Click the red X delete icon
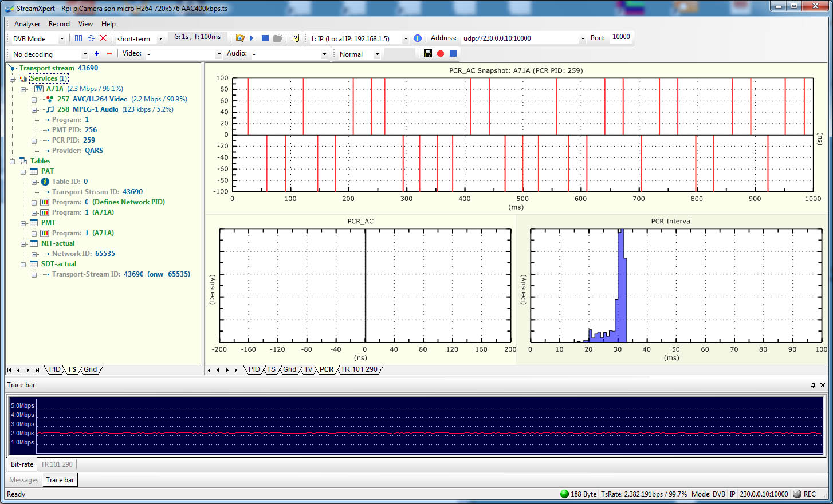Screen dimensions: 833x504 click(x=103, y=38)
